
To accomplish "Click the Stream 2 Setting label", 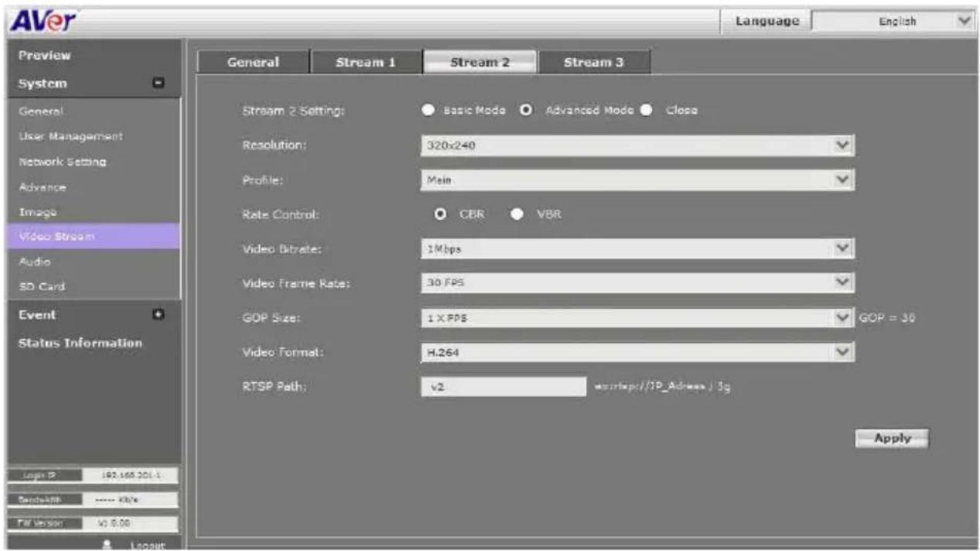I will (x=293, y=111).
